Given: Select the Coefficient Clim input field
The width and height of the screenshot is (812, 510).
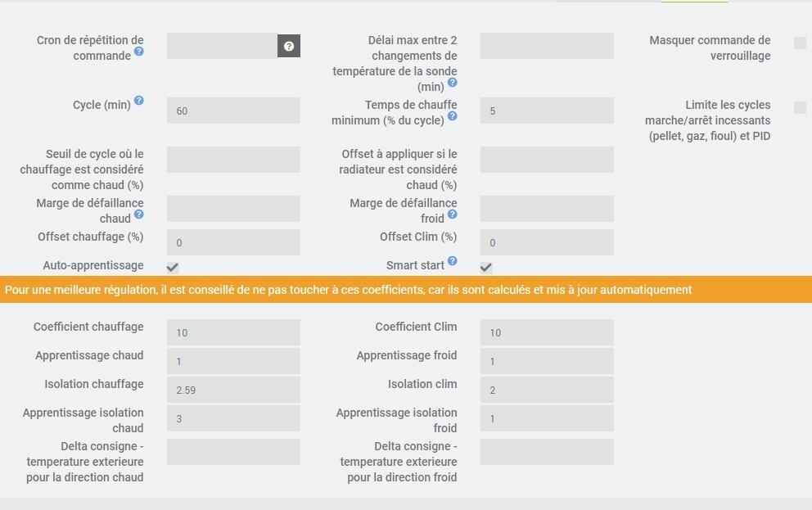Looking at the screenshot, I should coord(547,332).
